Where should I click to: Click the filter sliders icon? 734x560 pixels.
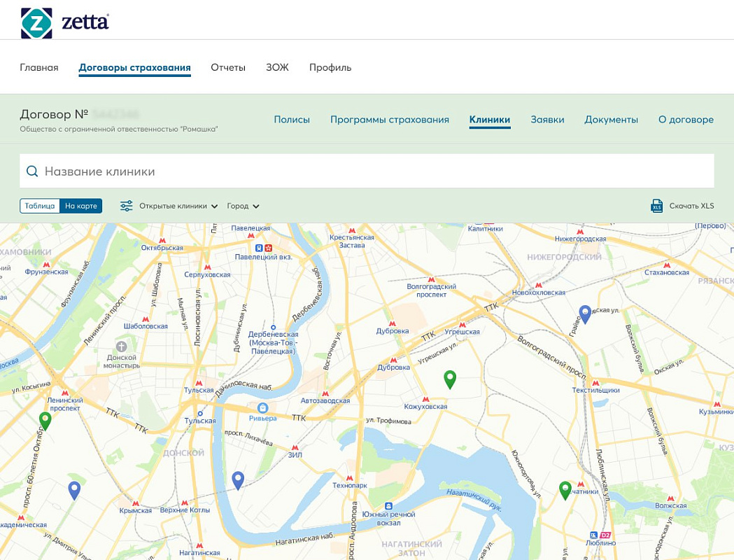tap(126, 206)
